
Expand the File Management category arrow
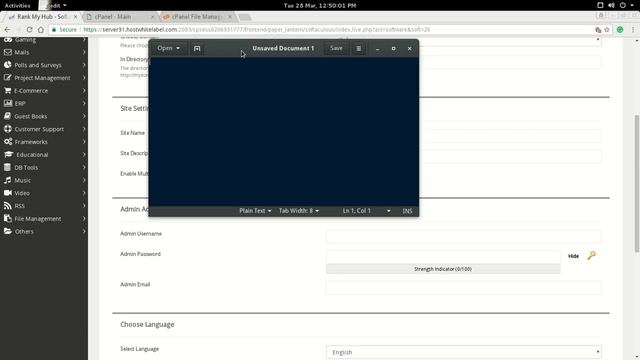(84, 218)
